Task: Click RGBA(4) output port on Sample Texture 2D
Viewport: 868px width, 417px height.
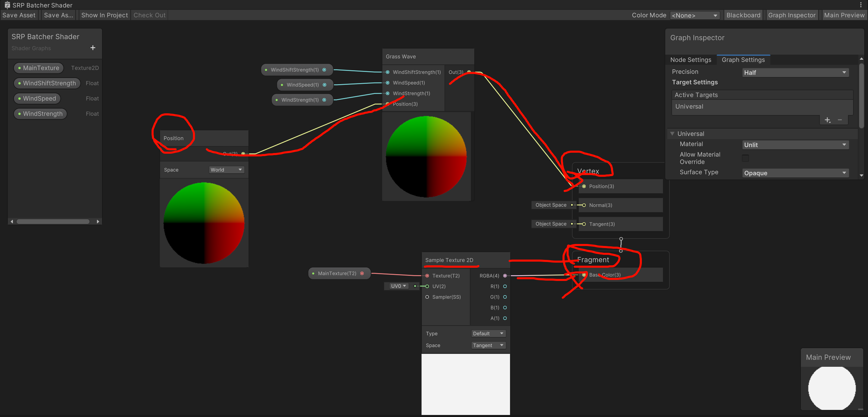Action: (505, 276)
